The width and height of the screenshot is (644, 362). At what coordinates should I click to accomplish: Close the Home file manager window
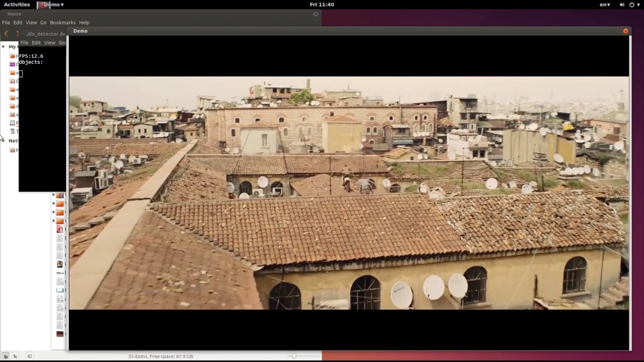[316, 14]
